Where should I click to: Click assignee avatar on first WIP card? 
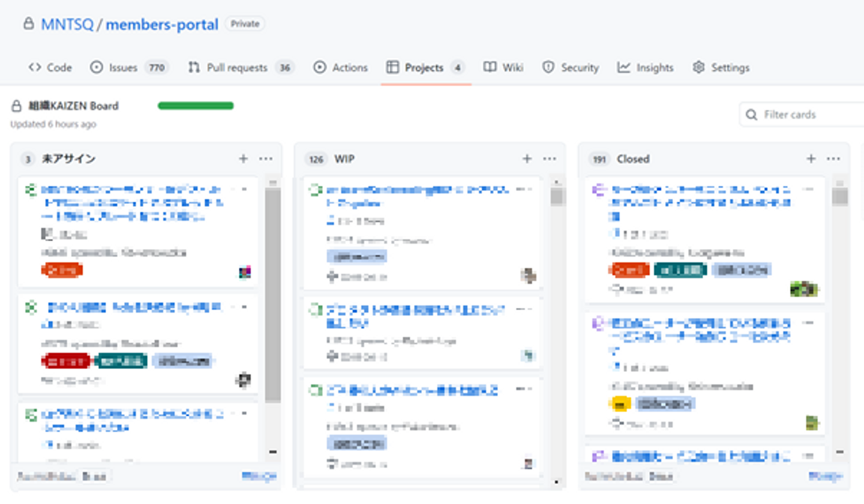528,275
